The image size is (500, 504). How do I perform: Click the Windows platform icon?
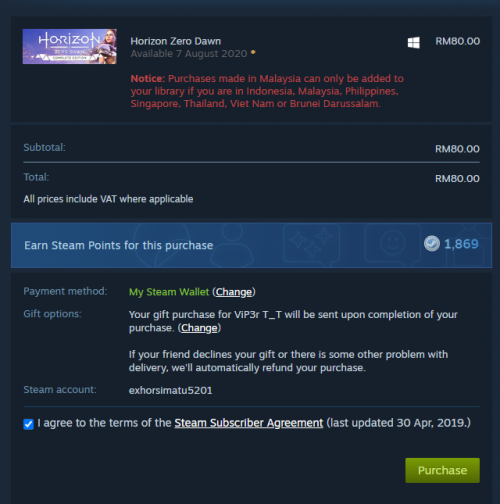414,43
